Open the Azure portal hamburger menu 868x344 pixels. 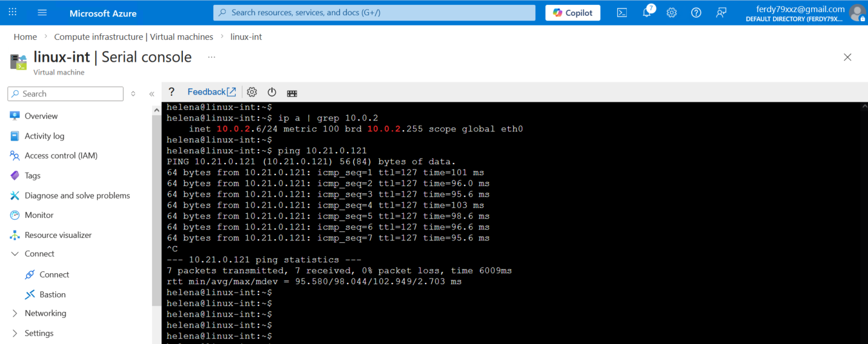(42, 13)
